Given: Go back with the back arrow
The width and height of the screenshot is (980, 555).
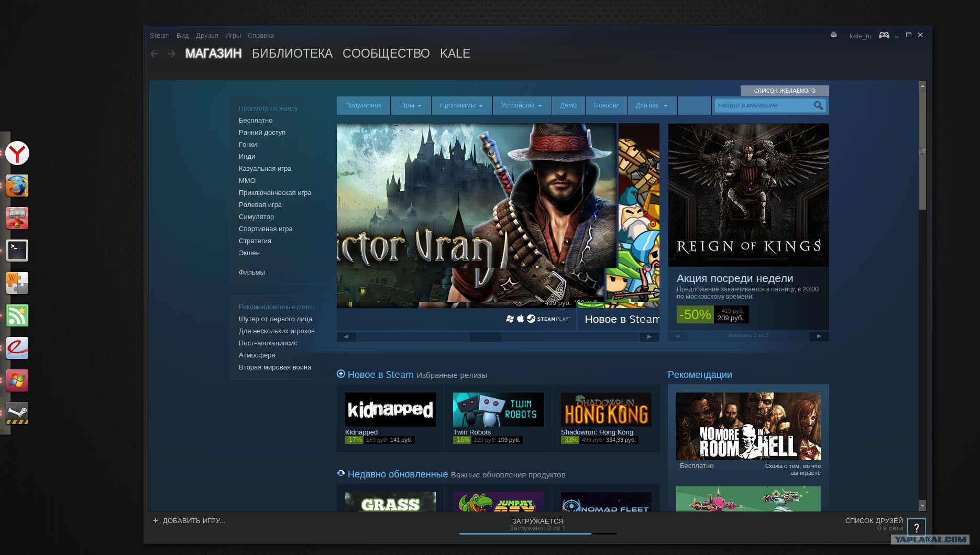Looking at the screenshot, I should (x=154, y=53).
